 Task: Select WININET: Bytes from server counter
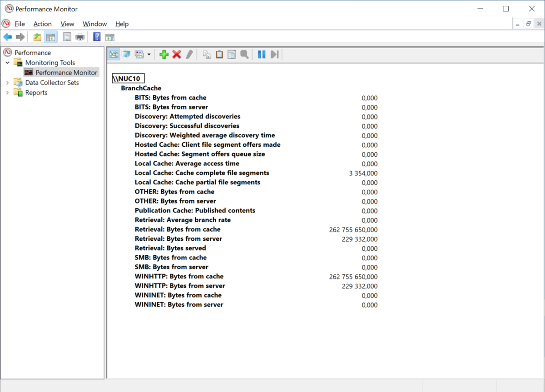(x=179, y=304)
